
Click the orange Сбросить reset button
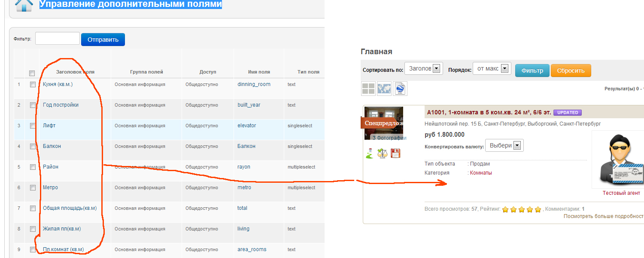(x=571, y=71)
